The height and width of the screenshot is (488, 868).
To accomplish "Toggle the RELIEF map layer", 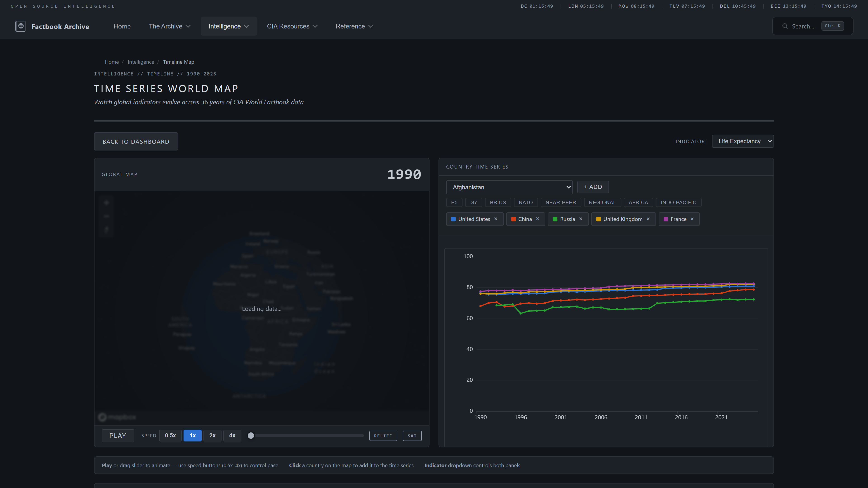I will click(x=383, y=435).
